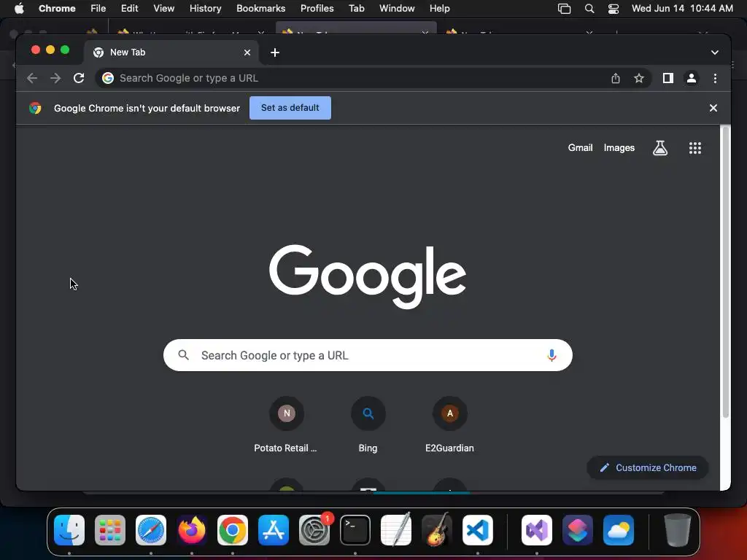Open Stage Manager menu bar icon
This screenshot has width=747, height=560.
coord(564,9)
